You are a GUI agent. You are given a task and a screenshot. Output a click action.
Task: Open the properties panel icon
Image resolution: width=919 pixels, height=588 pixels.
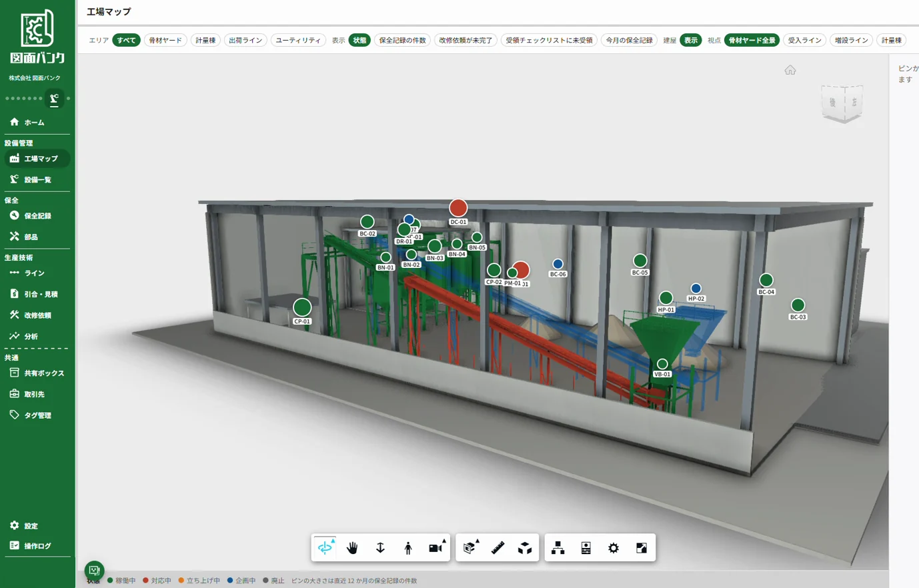point(586,547)
